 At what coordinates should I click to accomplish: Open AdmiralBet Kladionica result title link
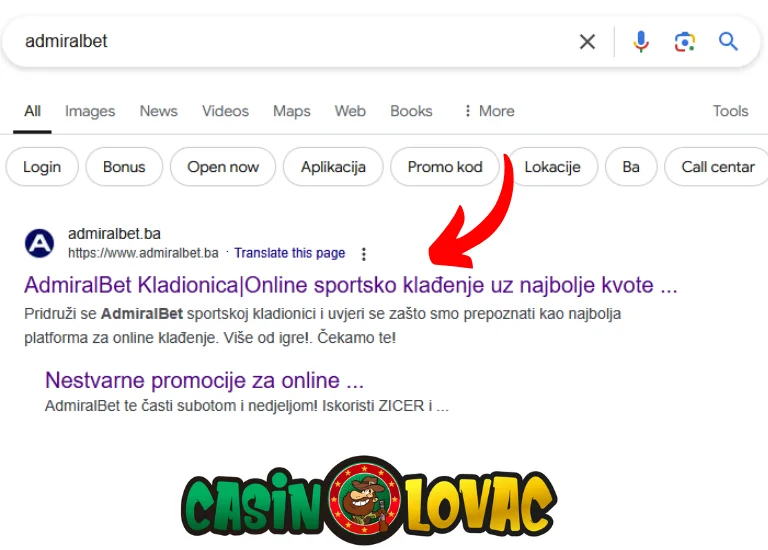(351, 285)
